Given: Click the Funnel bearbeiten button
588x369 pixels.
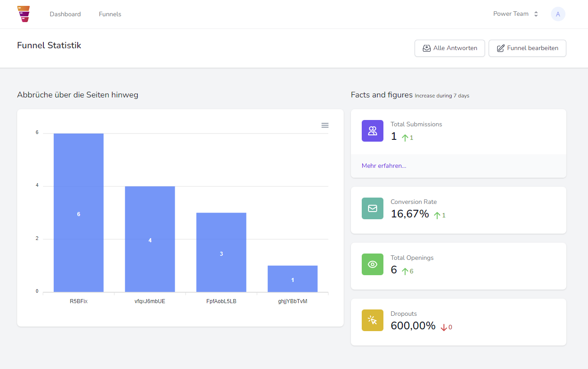Looking at the screenshot, I should click(527, 48).
